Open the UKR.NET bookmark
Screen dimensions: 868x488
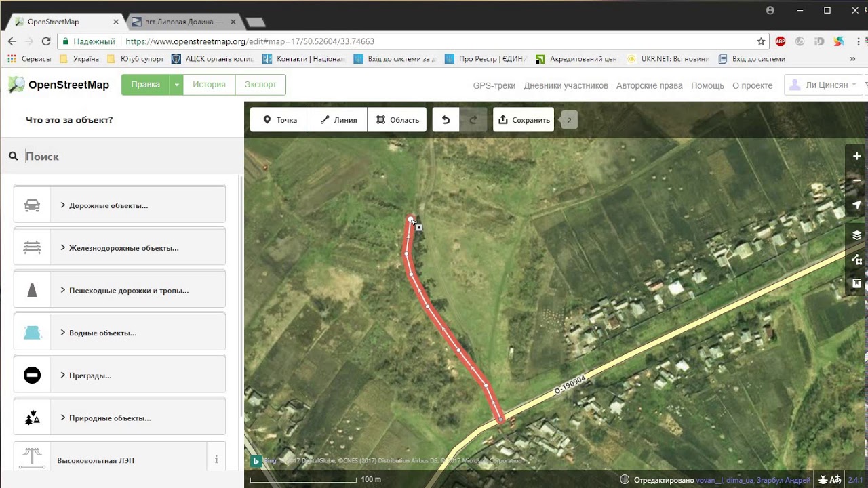pyautogui.click(x=668, y=59)
